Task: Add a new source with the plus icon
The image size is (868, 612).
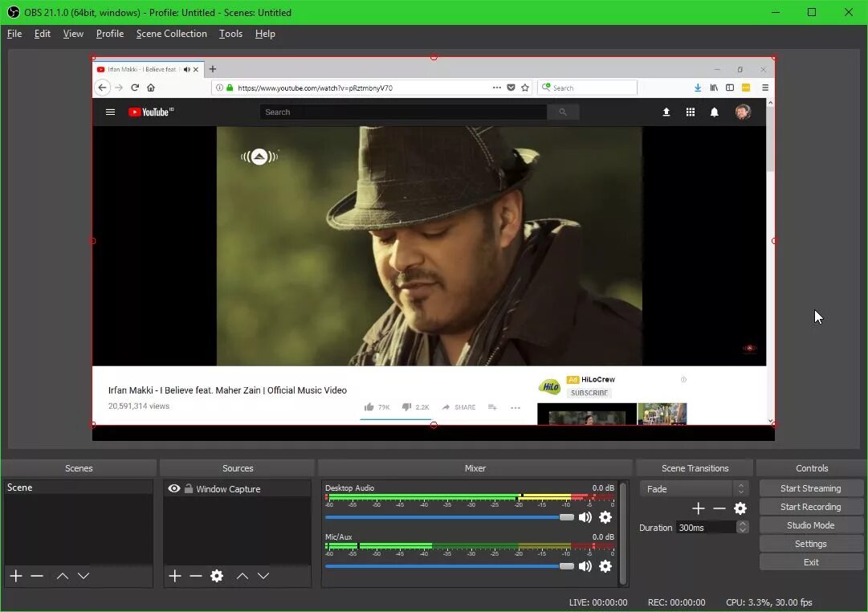Action: [x=175, y=576]
